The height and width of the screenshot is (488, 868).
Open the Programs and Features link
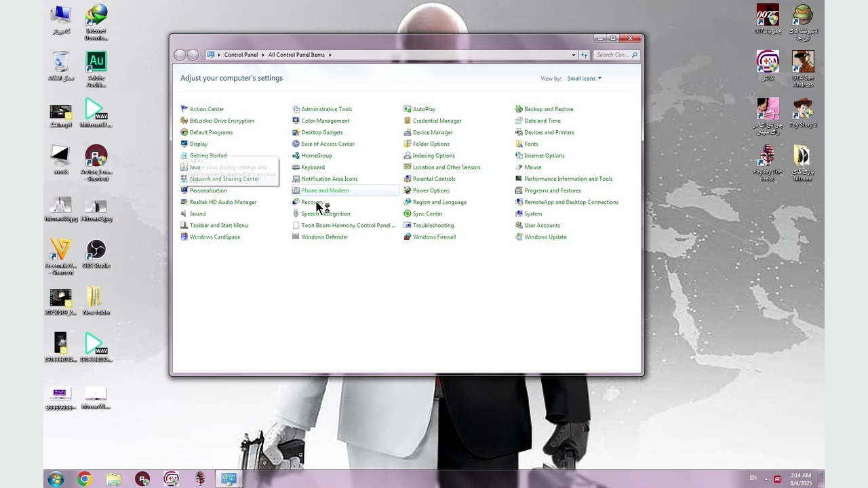[553, 190]
